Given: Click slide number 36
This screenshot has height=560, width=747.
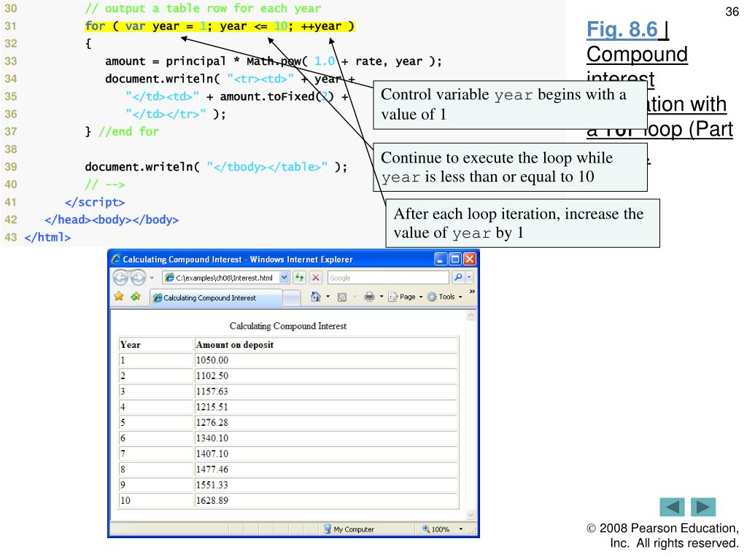Looking at the screenshot, I should coord(732,12).
